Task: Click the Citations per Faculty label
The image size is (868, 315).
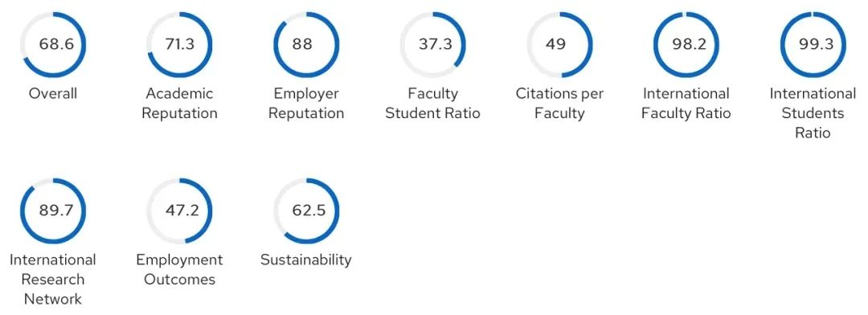Action: pyautogui.click(x=559, y=104)
